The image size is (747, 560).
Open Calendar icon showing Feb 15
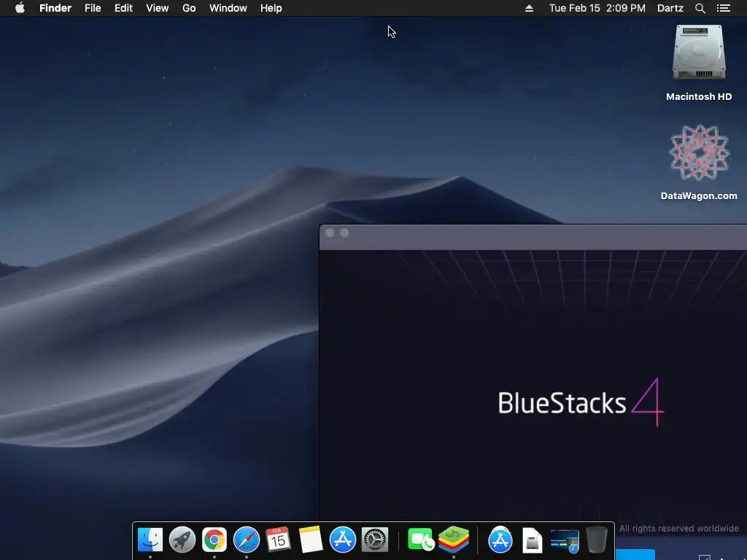coord(278,540)
